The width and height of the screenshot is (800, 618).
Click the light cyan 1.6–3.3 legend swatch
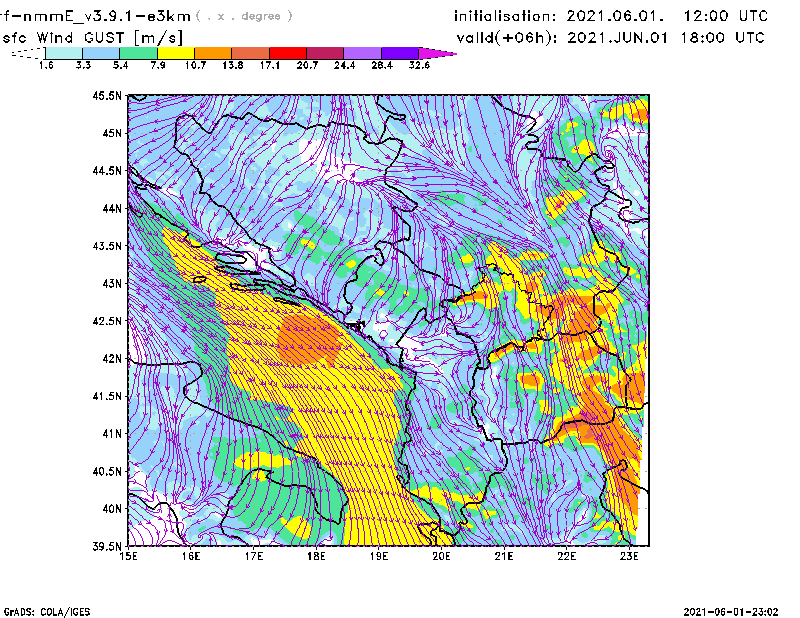click(64, 53)
